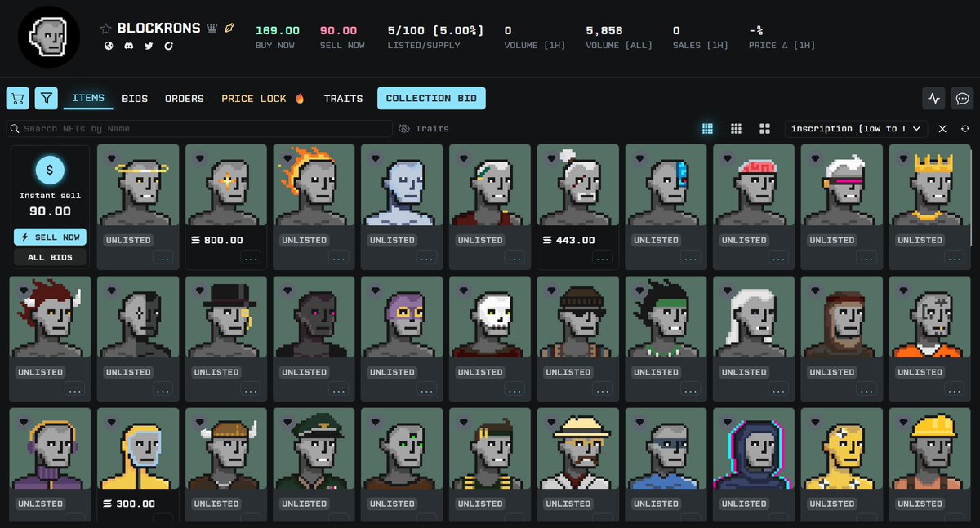
Task: Open the TRAITS tab
Action: click(343, 99)
